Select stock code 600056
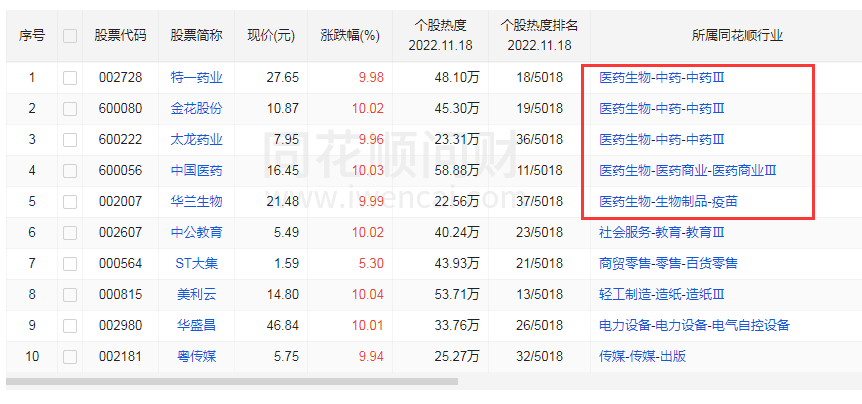This screenshot has height=404, width=862. click(120, 170)
